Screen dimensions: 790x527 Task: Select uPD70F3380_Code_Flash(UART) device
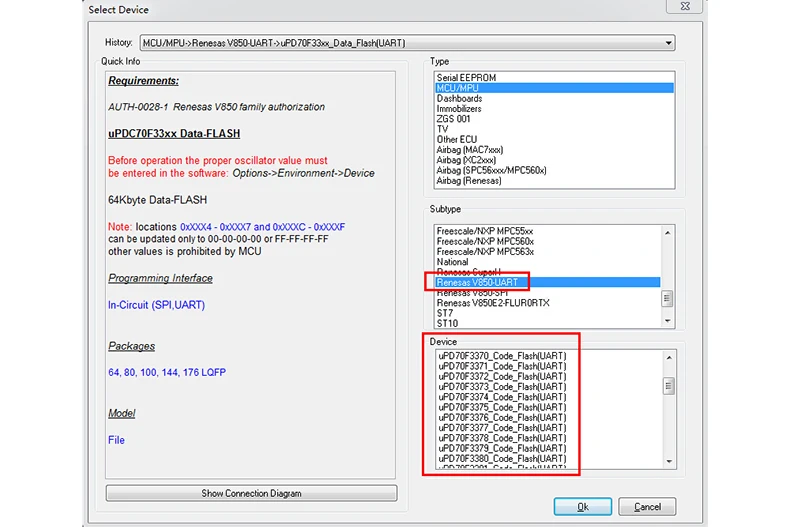tap(549, 458)
